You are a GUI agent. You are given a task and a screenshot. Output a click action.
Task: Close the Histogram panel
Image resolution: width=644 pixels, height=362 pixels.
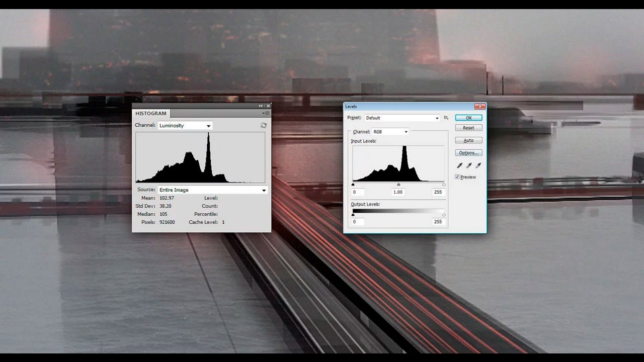(x=268, y=106)
